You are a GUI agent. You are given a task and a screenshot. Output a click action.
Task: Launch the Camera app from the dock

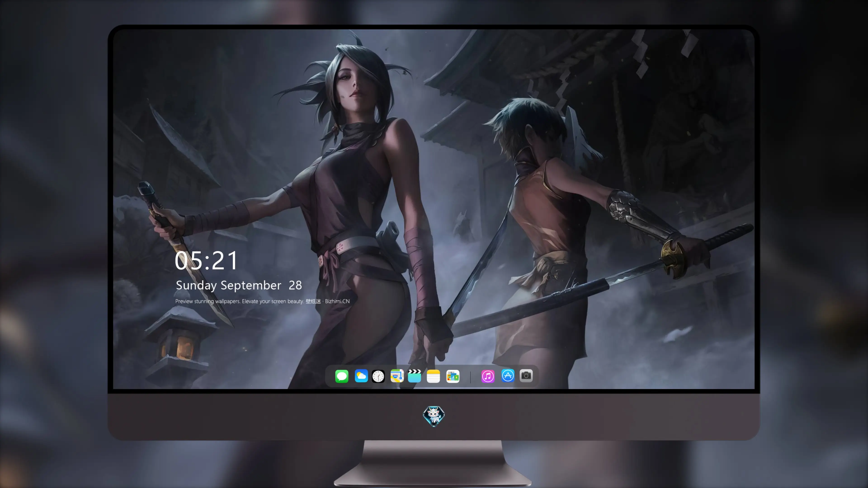click(526, 375)
